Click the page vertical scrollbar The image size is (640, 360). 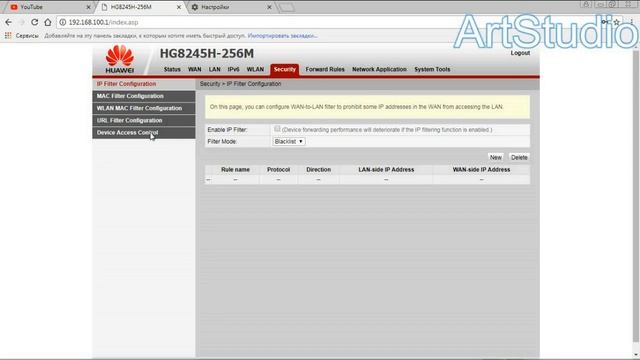(636, 196)
